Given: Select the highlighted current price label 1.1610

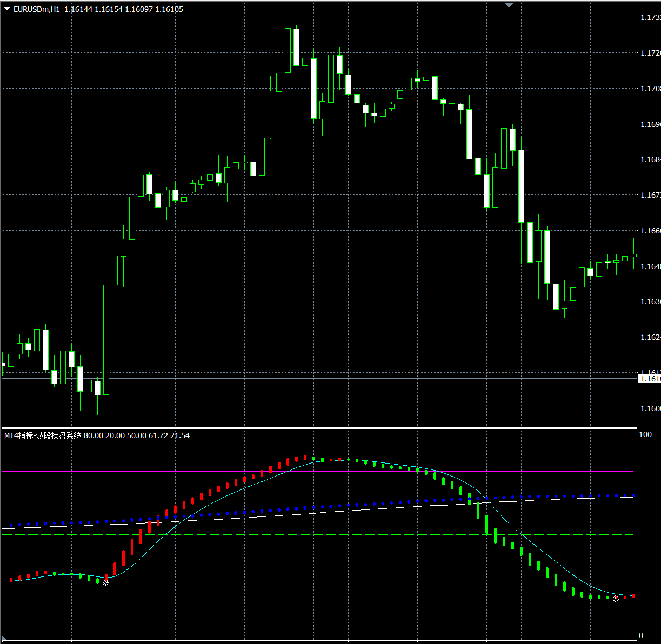Looking at the screenshot, I should (x=649, y=379).
